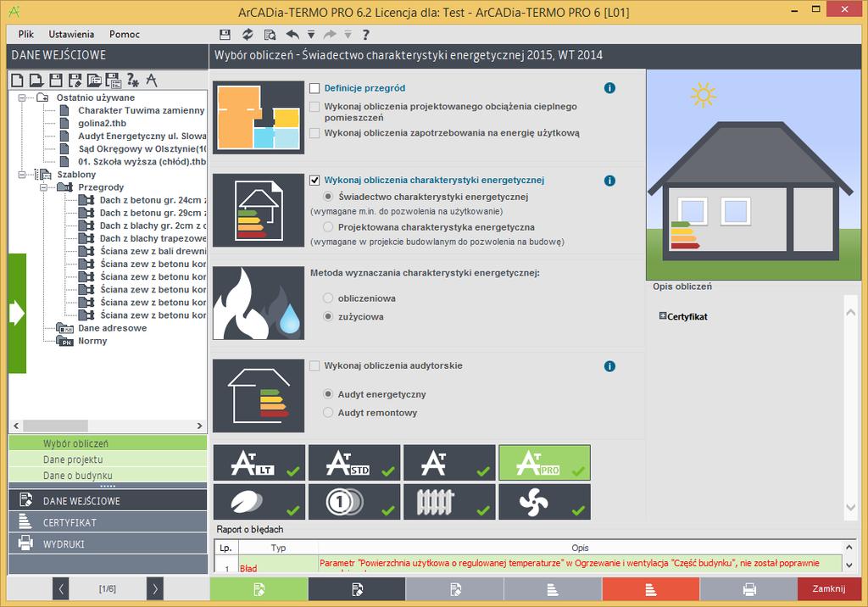Go to next page arrow button
Screen dimensions: 868x607
point(155,588)
